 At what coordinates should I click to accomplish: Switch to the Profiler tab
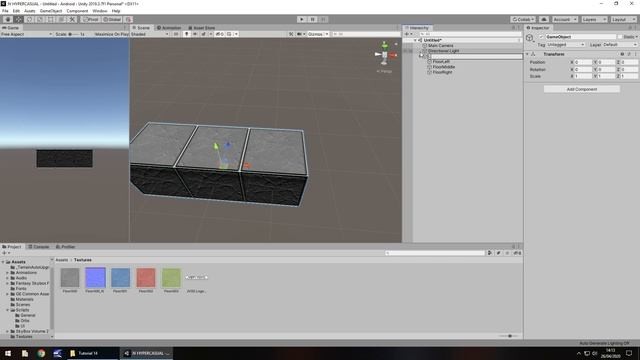pyautogui.click(x=65, y=247)
